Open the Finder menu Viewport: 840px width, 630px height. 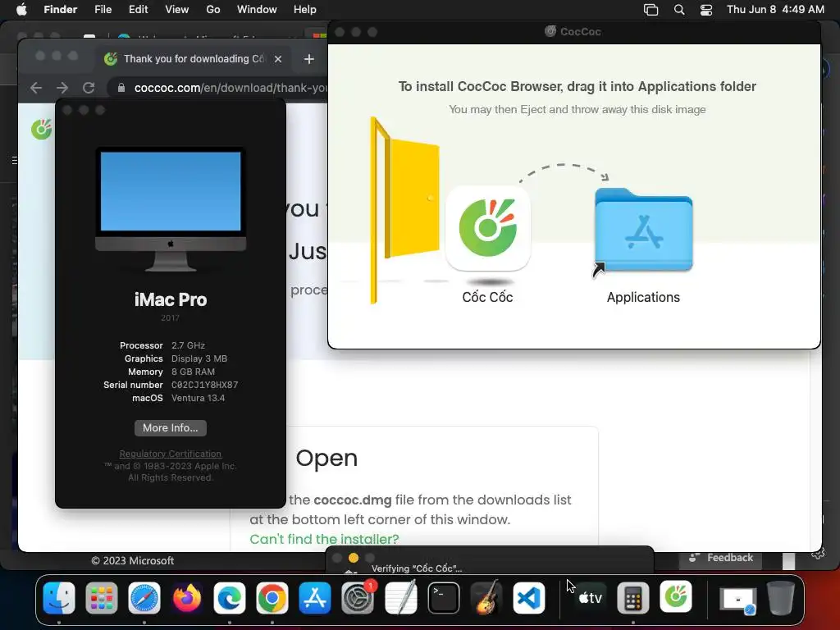pyautogui.click(x=60, y=10)
